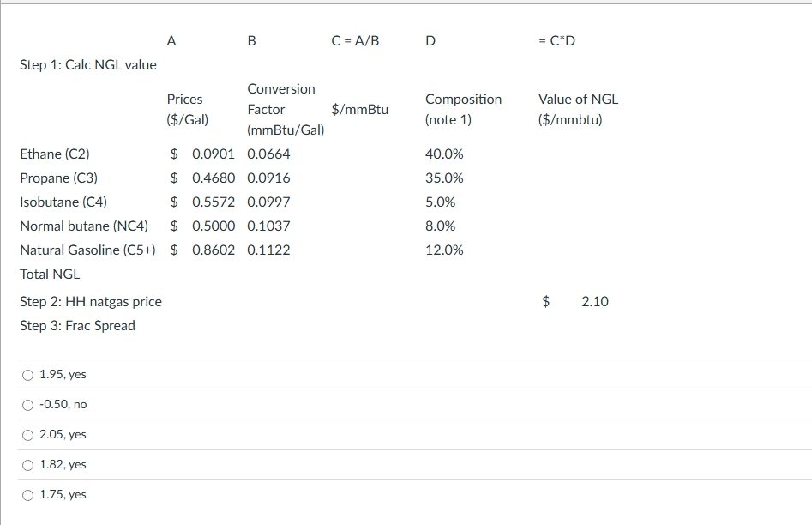Click the "Total NGL" row label
Image resolution: width=812 pixels, height=525 pixels.
50,275
